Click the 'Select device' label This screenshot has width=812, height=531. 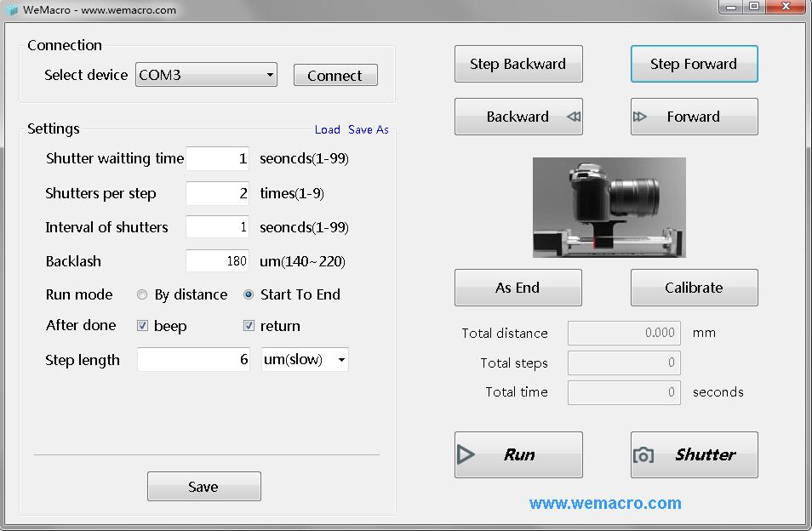86,75
